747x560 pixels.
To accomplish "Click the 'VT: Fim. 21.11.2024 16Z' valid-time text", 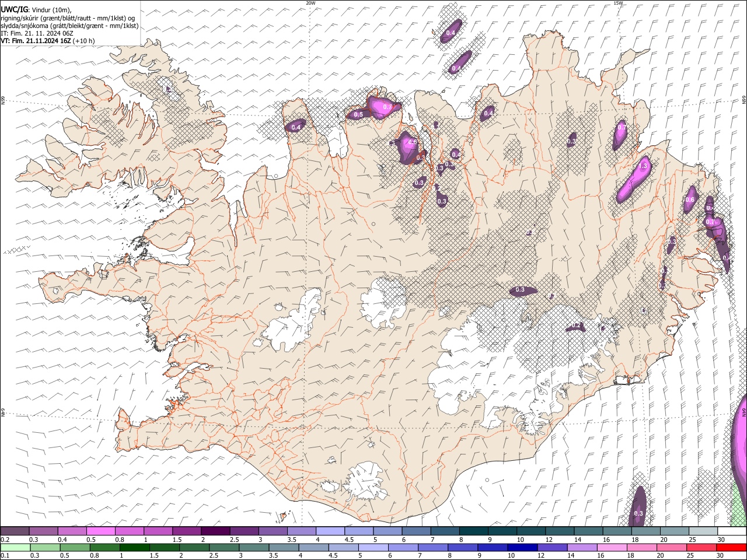I will coord(36,41).
